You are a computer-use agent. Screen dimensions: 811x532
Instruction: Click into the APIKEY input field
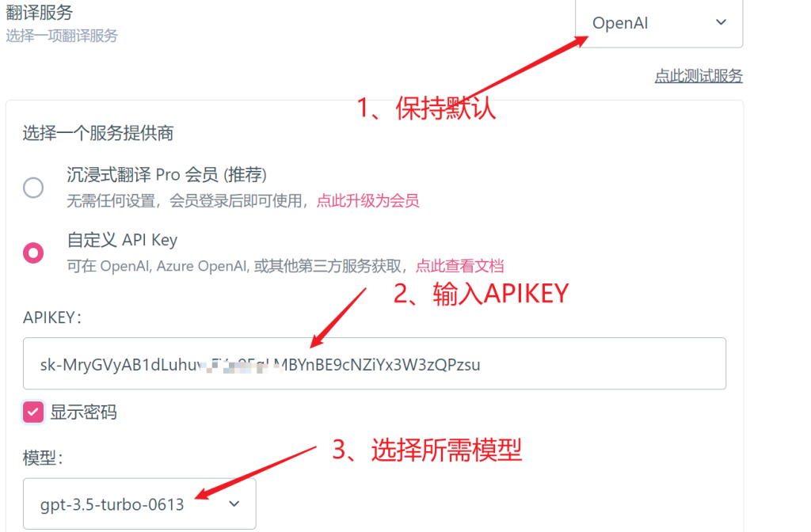pos(375,363)
